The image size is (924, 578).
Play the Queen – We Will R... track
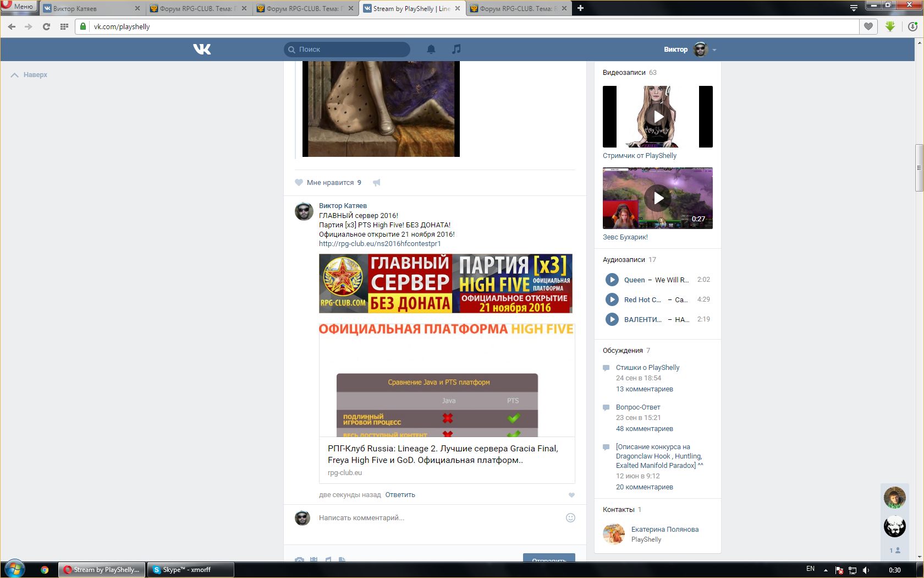(x=612, y=280)
